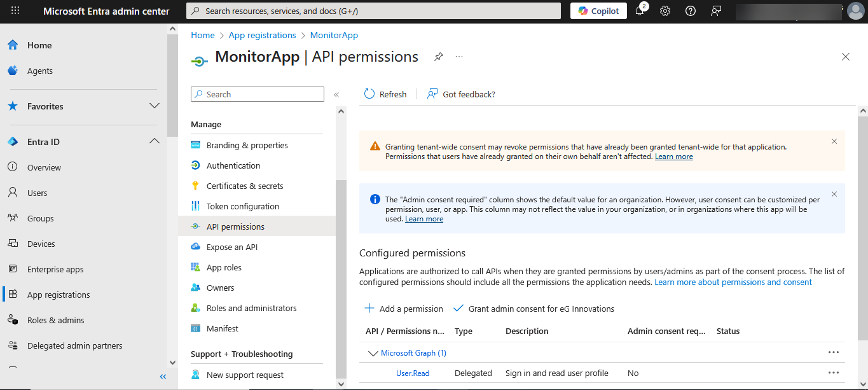Open the settings gear in header
The width and height of the screenshot is (868, 390).
[665, 11]
